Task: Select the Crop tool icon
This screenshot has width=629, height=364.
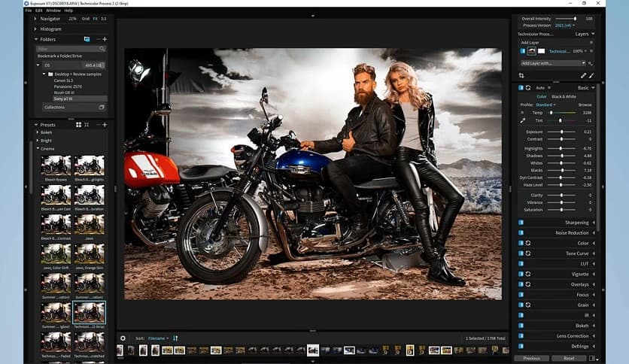Action: coord(521,75)
